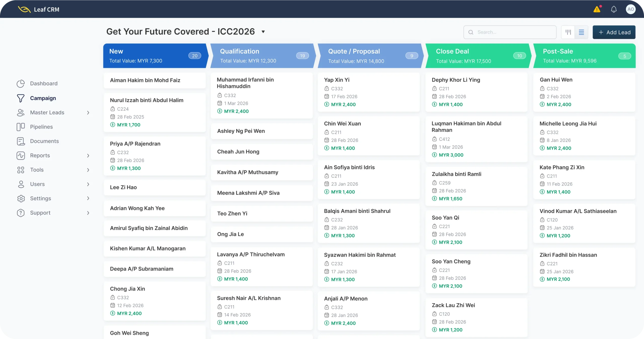Switch to list view

581,32
